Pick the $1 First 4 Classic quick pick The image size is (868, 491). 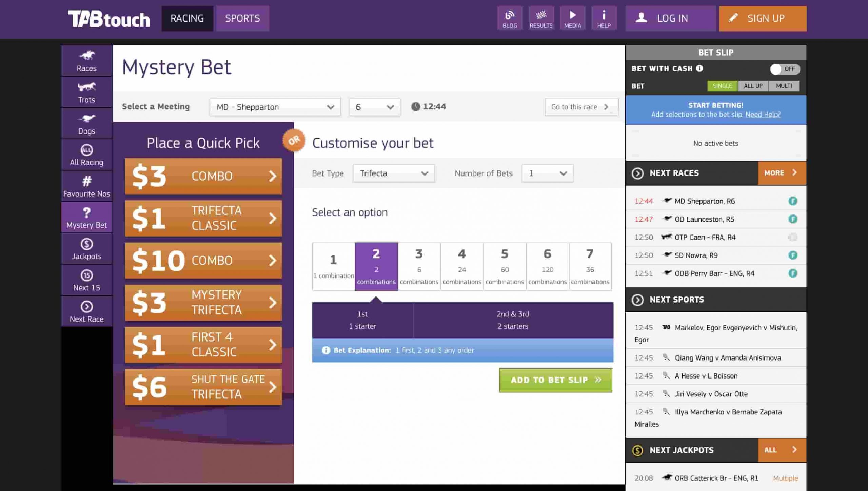[x=203, y=345]
